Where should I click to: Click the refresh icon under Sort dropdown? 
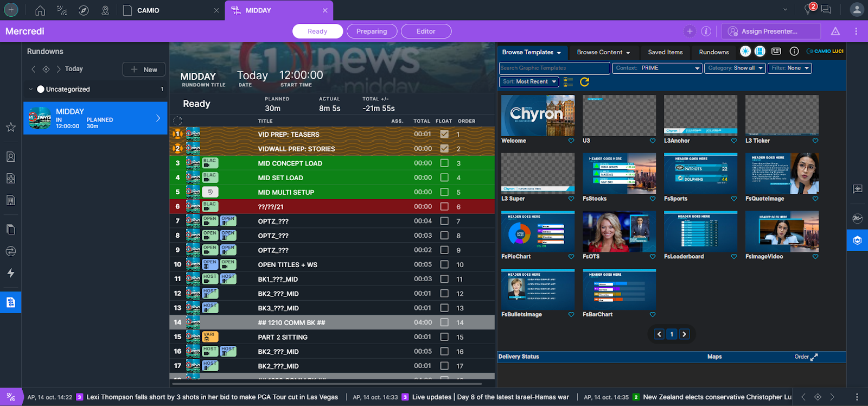(584, 82)
